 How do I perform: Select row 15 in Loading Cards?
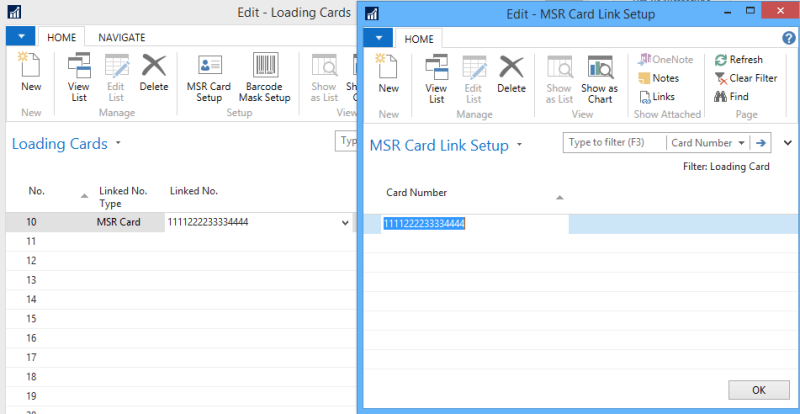pyautogui.click(x=181, y=319)
